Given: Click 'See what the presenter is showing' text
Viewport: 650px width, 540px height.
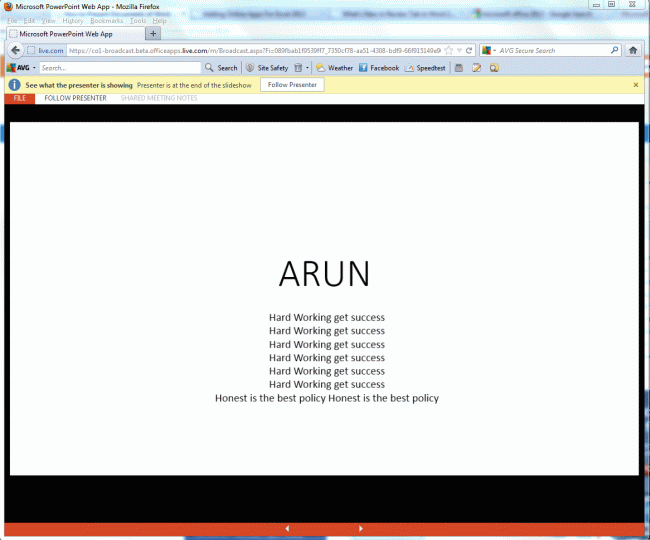Looking at the screenshot, I should (x=79, y=85).
